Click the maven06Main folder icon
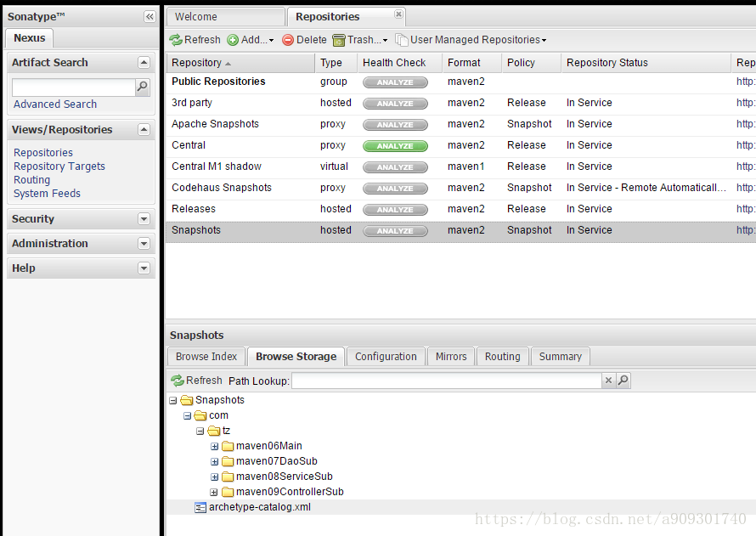This screenshot has width=756, height=536. tap(228, 446)
